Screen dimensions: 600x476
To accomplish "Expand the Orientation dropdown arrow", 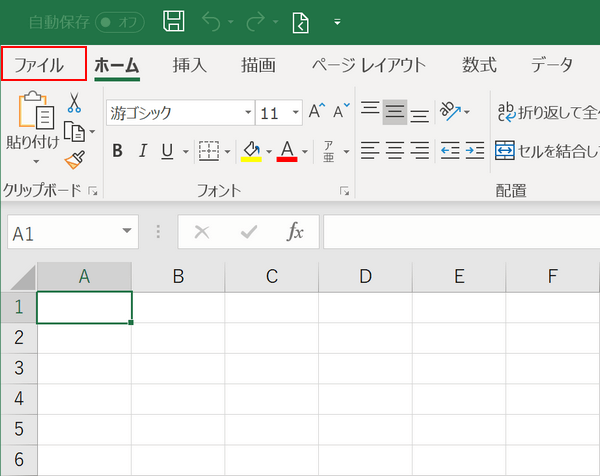I will (466, 112).
